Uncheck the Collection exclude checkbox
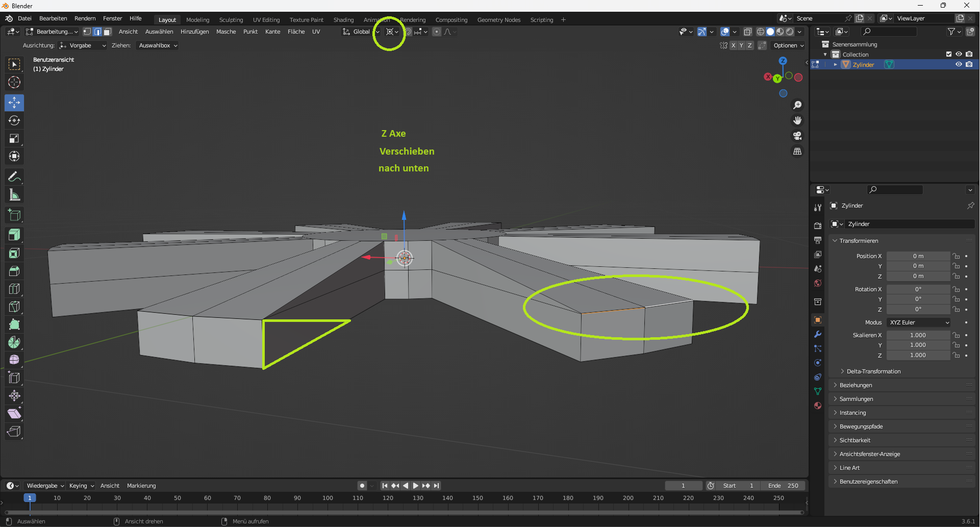The image size is (980, 527). point(949,54)
